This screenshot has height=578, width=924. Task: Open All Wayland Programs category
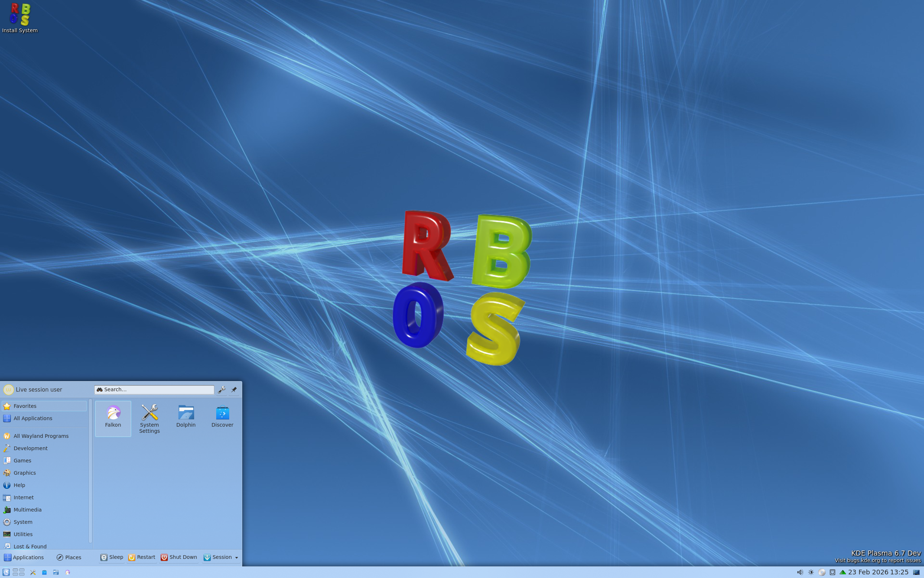44,436
